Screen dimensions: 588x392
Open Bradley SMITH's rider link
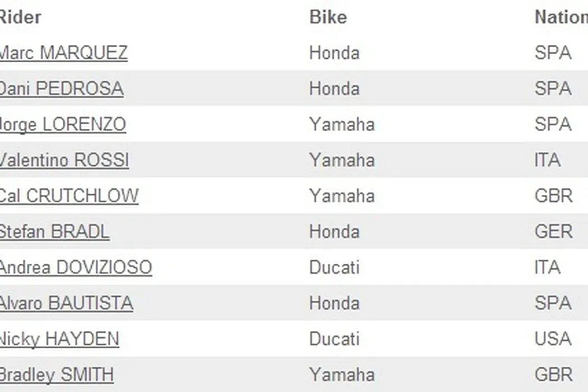click(x=57, y=375)
